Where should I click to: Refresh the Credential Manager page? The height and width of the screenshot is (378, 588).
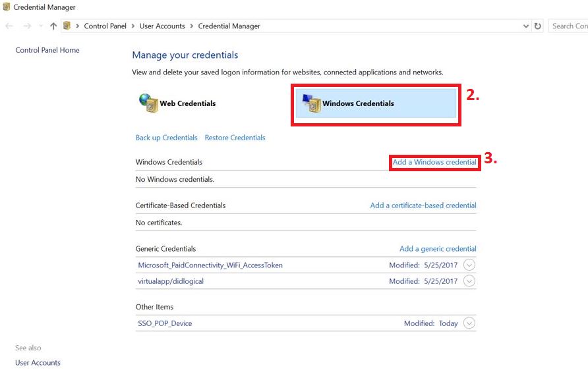(x=538, y=26)
